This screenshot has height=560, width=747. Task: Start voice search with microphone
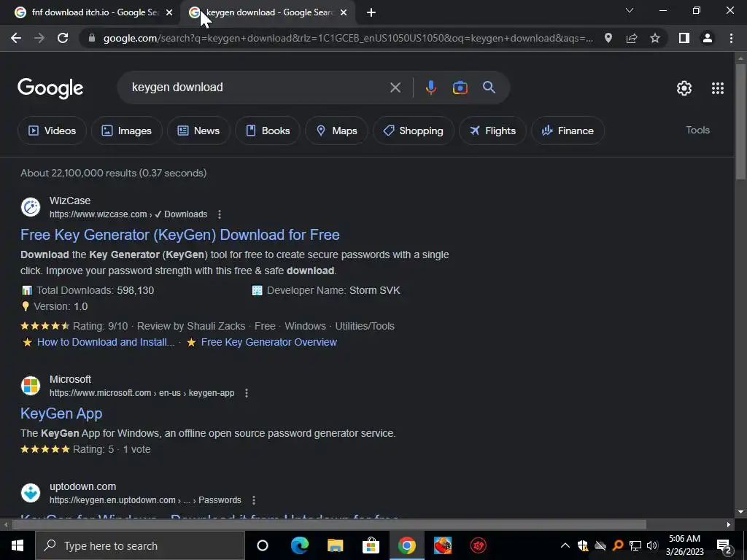pos(430,87)
